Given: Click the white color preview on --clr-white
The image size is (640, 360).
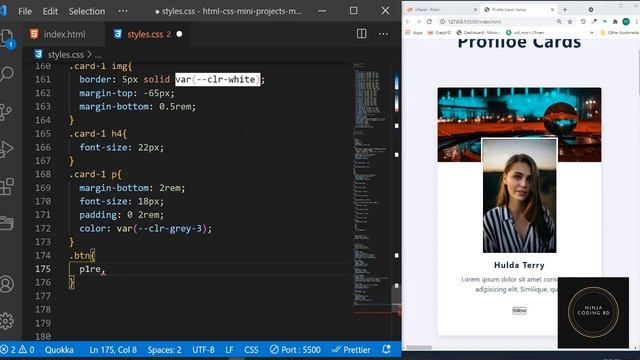Looking at the screenshot, I should [218, 79].
